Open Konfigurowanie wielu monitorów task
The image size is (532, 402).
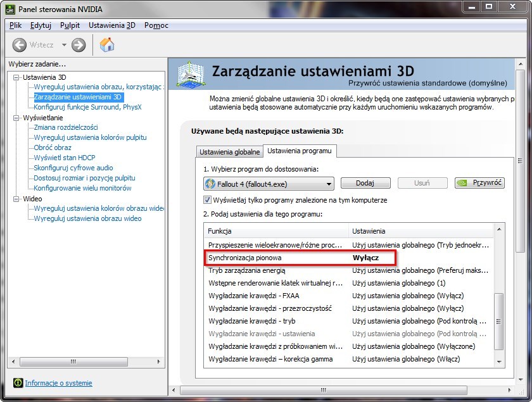tap(82, 188)
